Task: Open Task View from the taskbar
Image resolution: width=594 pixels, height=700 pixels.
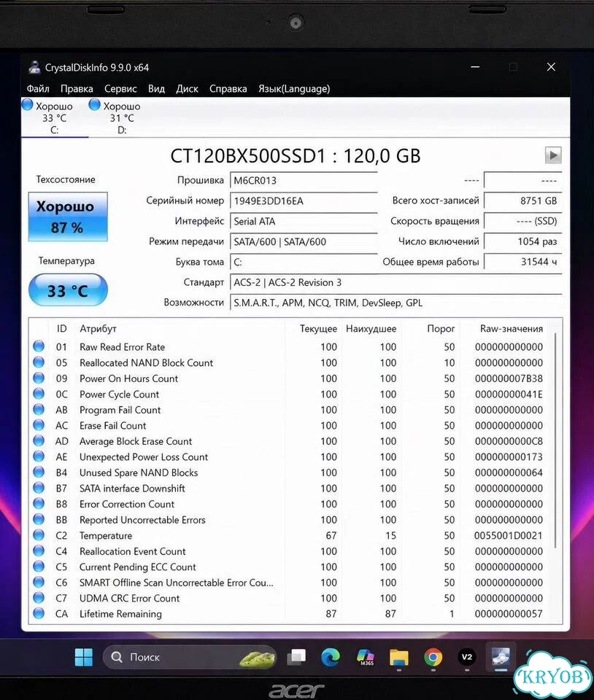Action: coord(296,657)
